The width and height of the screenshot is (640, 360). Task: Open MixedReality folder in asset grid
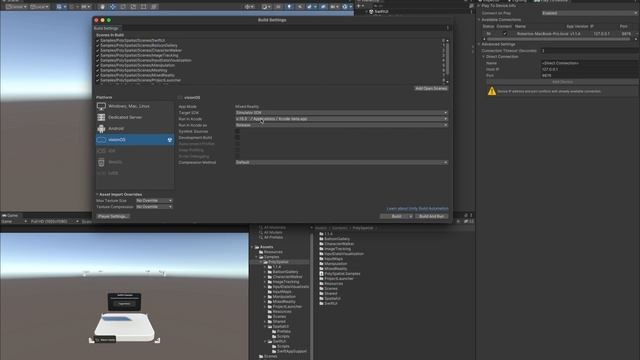pyautogui.click(x=333, y=269)
